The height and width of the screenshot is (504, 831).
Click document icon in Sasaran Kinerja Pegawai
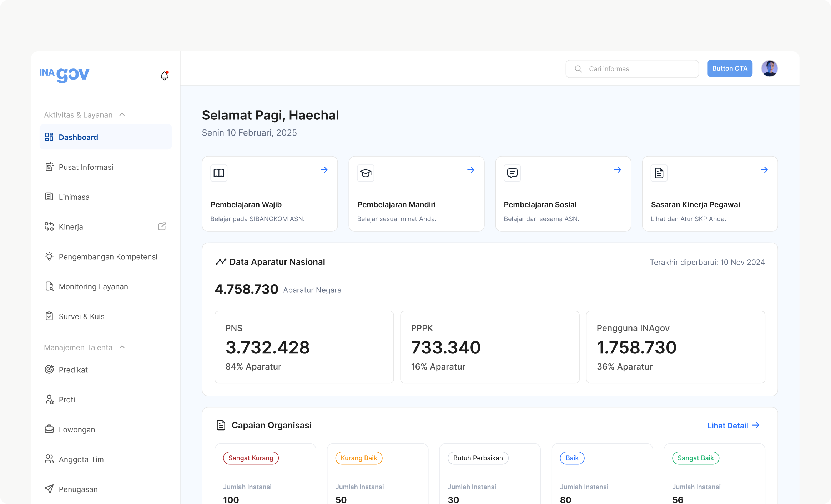coord(659,173)
